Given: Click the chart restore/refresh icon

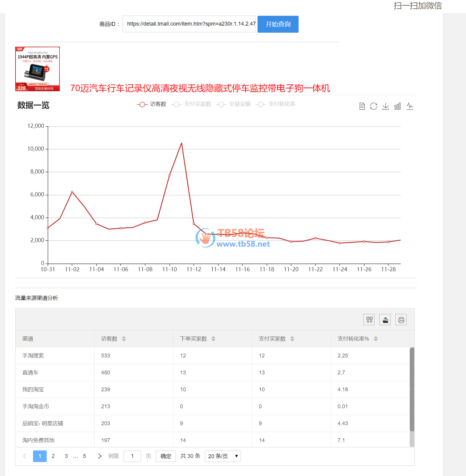Looking at the screenshot, I should click(x=374, y=106).
